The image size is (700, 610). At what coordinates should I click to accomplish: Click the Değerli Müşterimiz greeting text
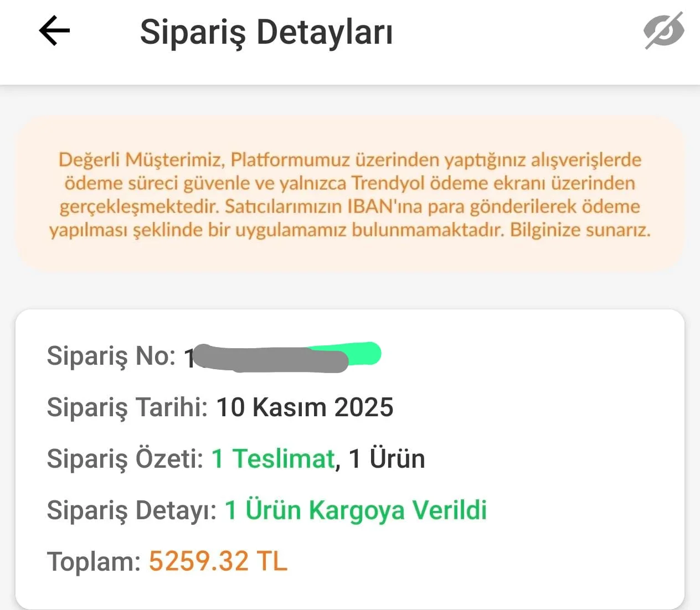[141, 160]
